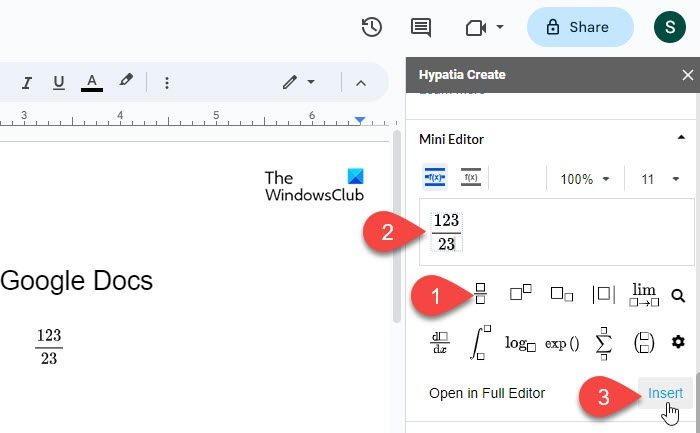This screenshot has height=433, width=700.
Task: Toggle italic formatting
Action: (x=27, y=83)
